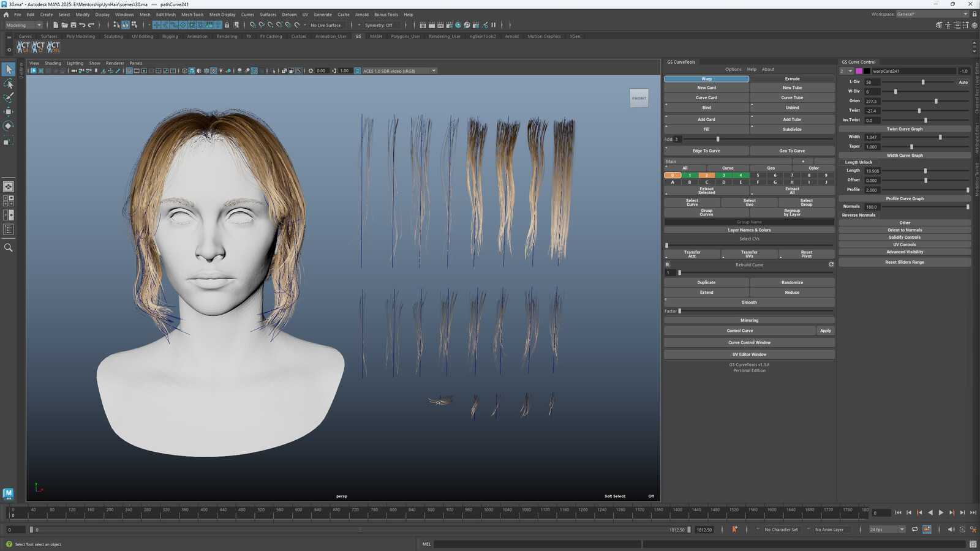
Task: Select the arrow Select Tool in toolbox
Action: pos(9,69)
